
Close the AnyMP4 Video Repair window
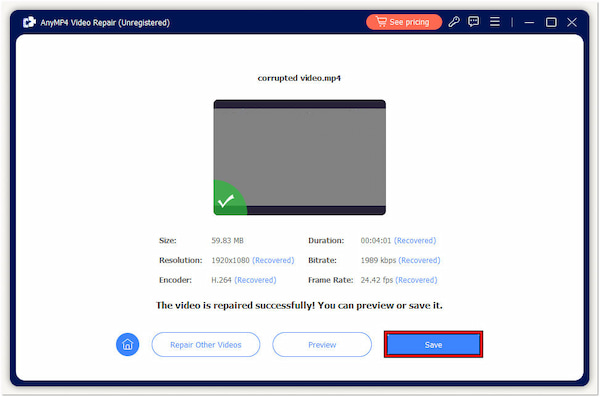pos(572,22)
